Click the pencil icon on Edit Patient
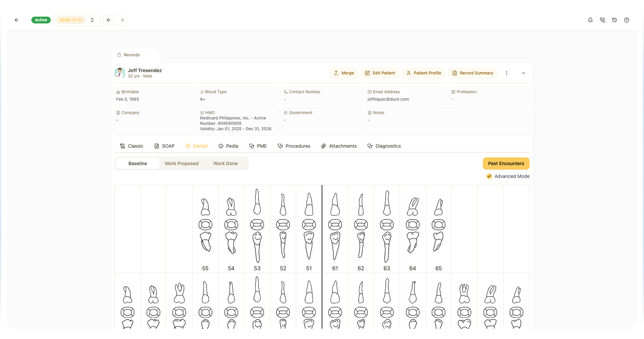 pyautogui.click(x=367, y=73)
